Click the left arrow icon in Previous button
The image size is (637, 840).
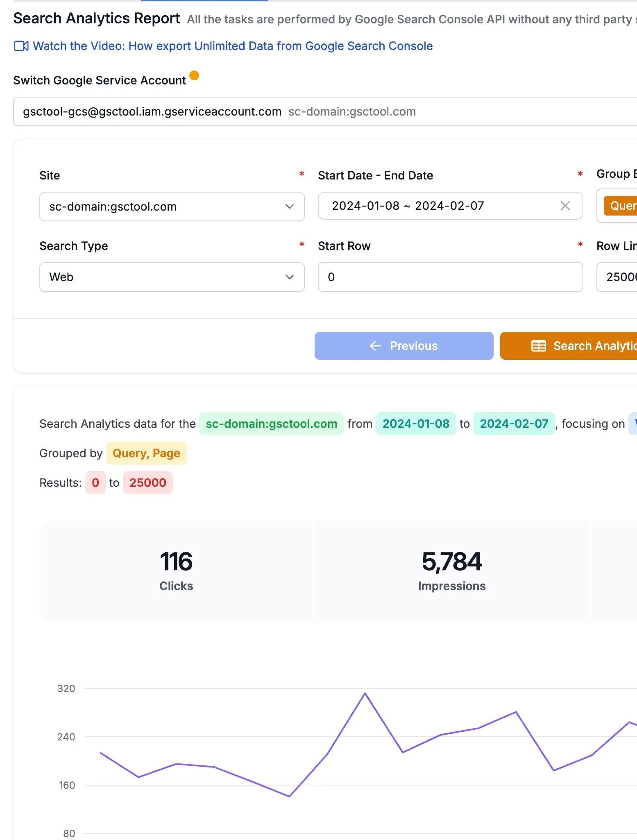click(x=375, y=346)
